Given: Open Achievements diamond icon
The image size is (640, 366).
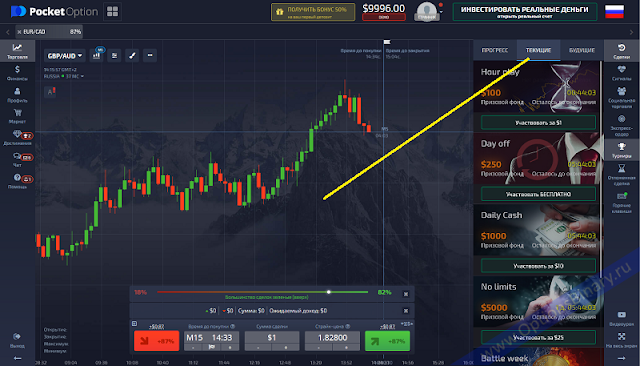Looking at the screenshot, I should click(x=17, y=138).
